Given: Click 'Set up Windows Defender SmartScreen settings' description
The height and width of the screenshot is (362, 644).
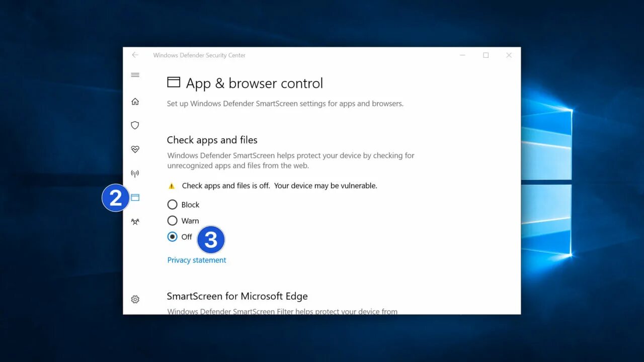Looking at the screenshot, I should (x=285, y=104).
